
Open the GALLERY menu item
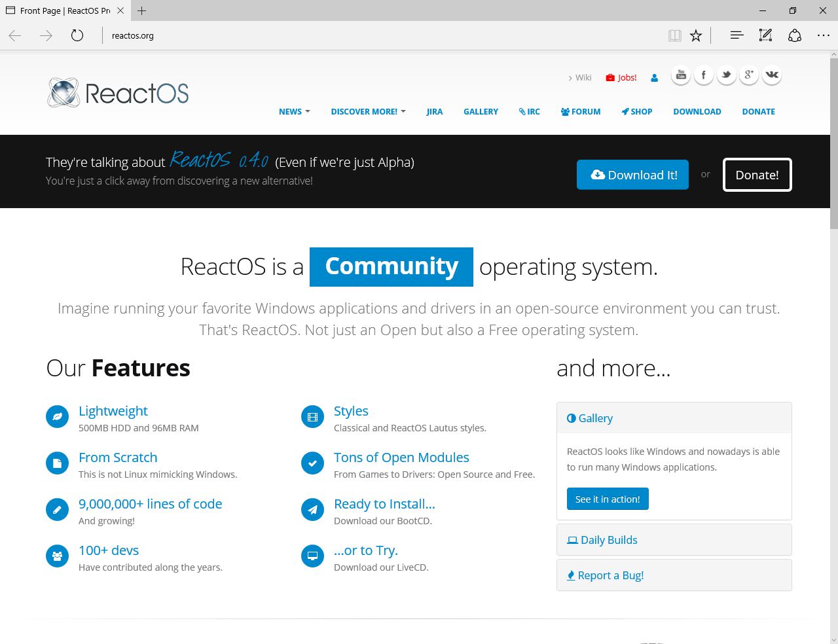tap(481, 111)
